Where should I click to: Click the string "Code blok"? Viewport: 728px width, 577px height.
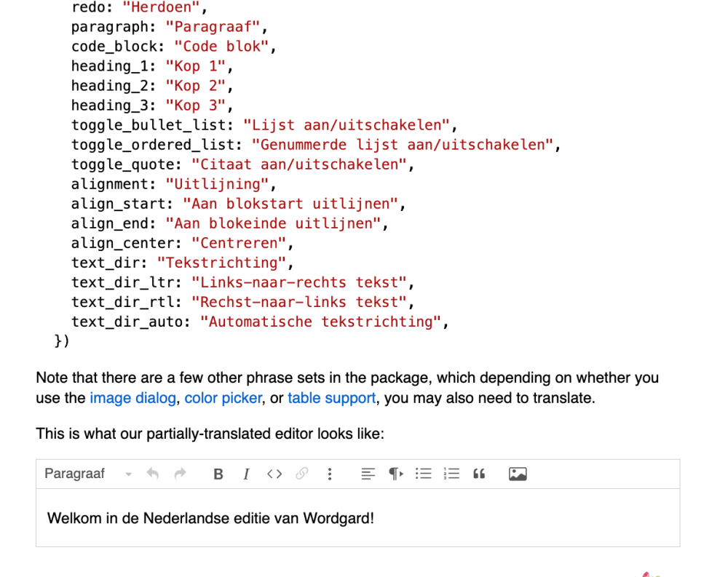point(221,47)
